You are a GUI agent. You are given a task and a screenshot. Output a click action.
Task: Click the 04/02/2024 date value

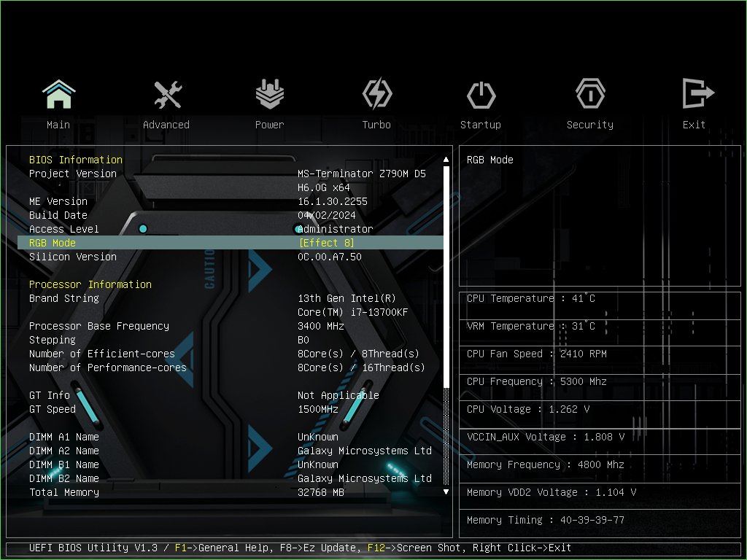point(327,215)
